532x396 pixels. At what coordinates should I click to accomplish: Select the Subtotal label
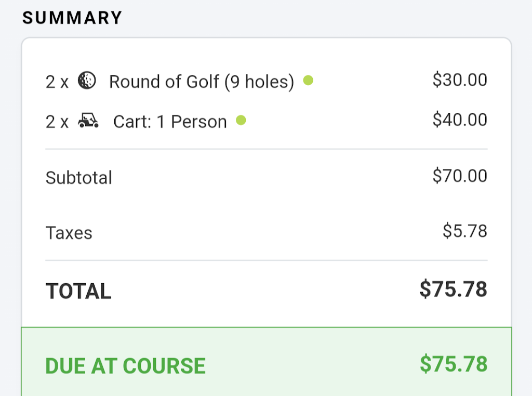[78, 178]
